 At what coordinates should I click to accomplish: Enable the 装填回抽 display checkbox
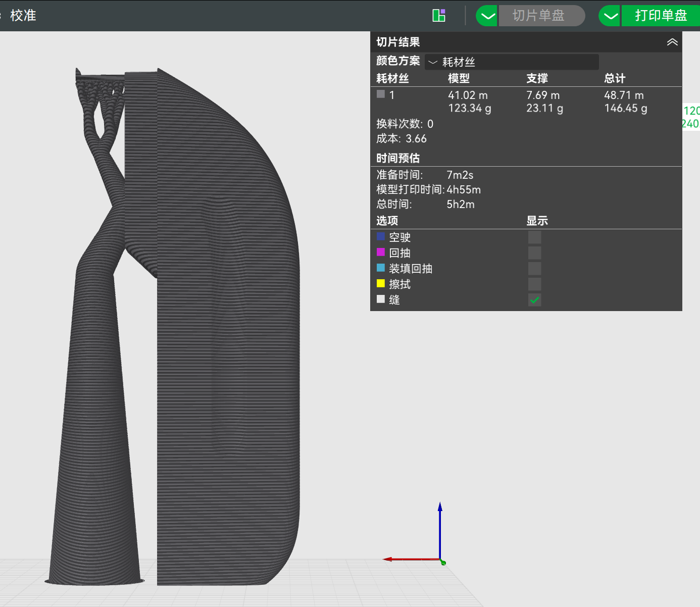[534, 268]
